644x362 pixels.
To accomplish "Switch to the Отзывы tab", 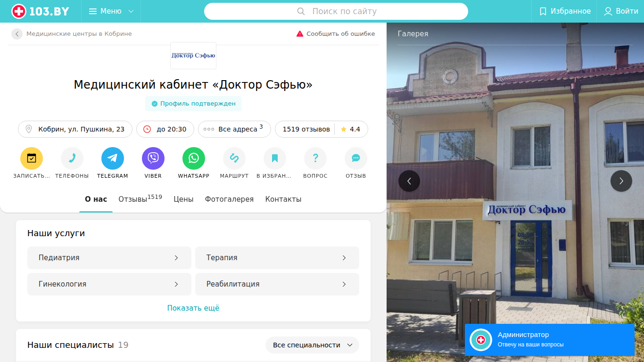I will tap(140, 199).
